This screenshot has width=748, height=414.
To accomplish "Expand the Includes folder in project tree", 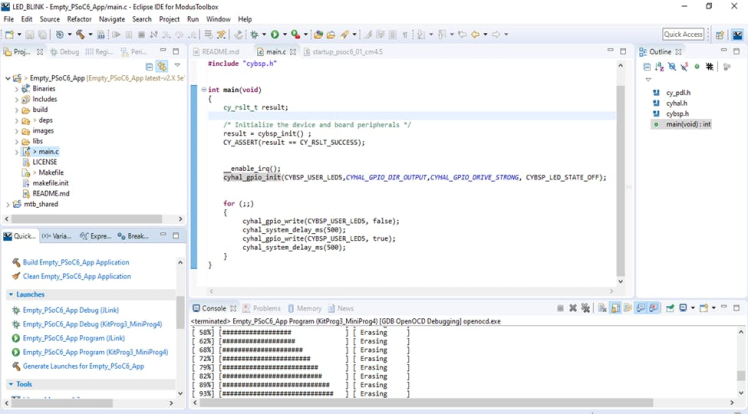I will pos(17,100).
